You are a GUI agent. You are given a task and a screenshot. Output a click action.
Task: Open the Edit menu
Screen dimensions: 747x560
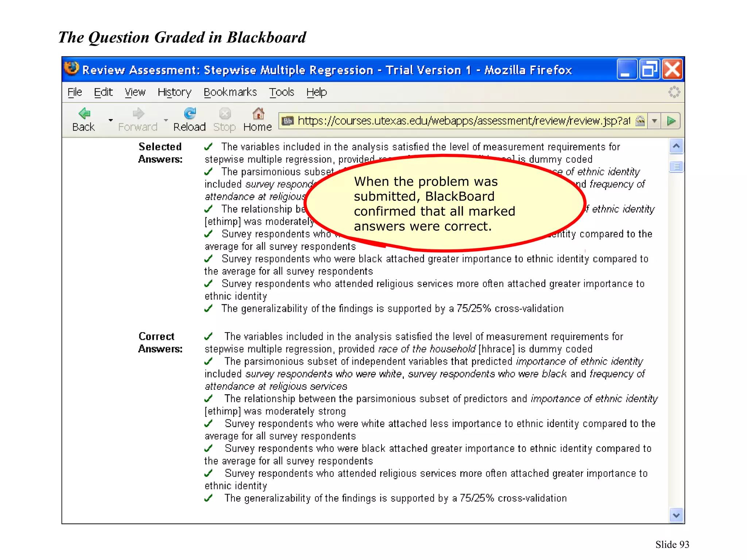(x=103, y=92)
